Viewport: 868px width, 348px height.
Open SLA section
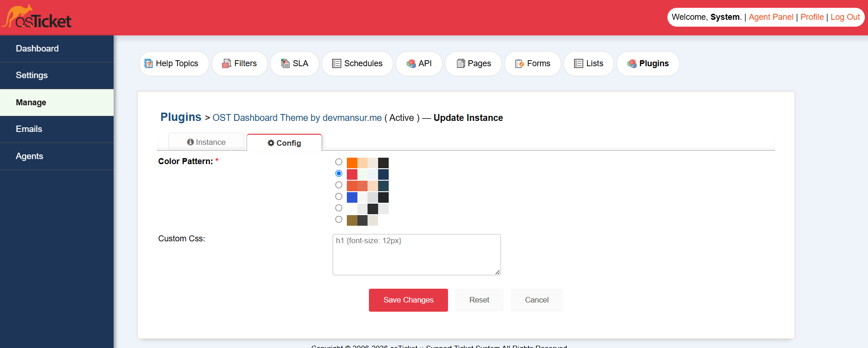(294, 63)
